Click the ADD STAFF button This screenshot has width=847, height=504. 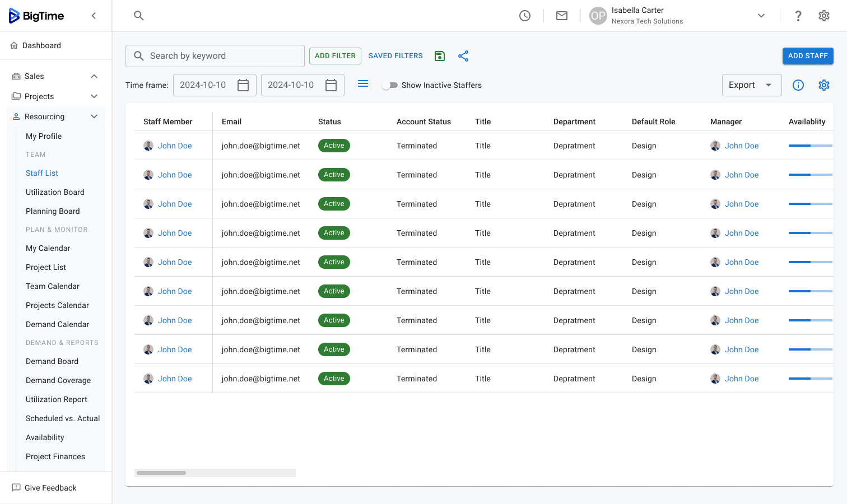(x=808, y=56)
